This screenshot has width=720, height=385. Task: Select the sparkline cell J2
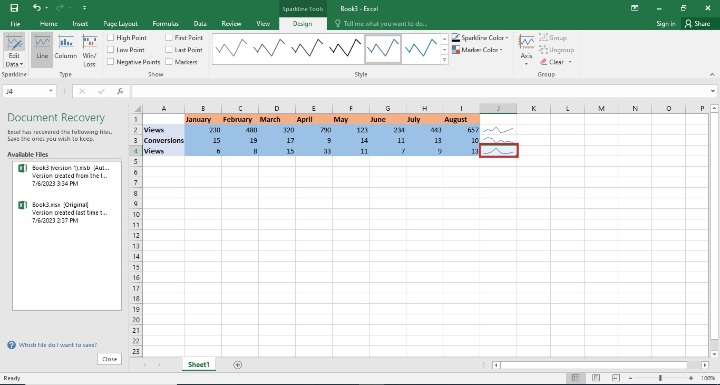click(498, 130)
